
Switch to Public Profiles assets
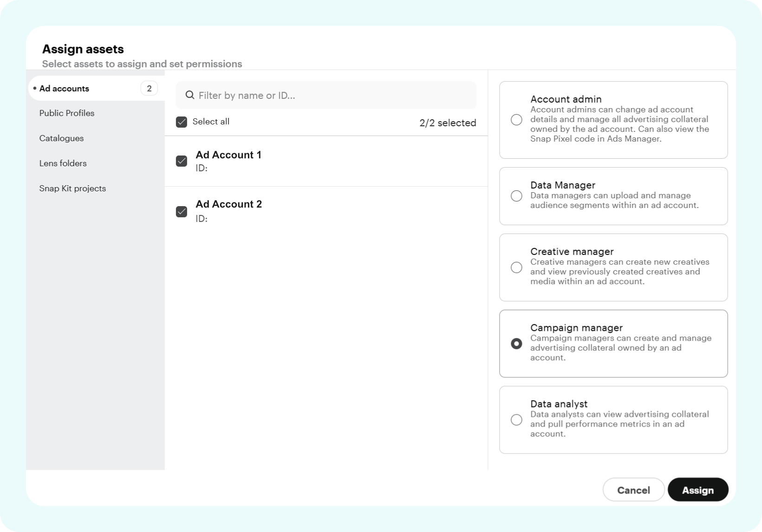click(x=67, y=113)
